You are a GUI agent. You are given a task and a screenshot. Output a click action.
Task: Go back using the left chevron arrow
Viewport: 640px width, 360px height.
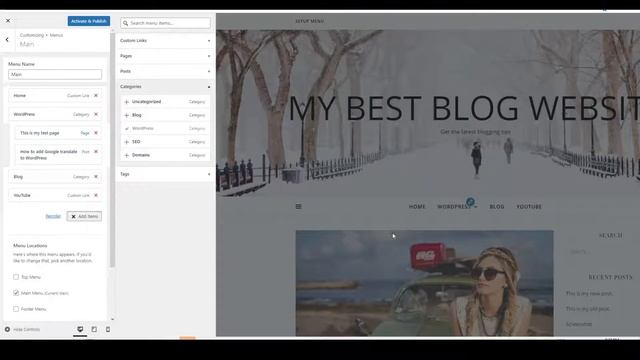pyautogui.click(x=7, y=40)
